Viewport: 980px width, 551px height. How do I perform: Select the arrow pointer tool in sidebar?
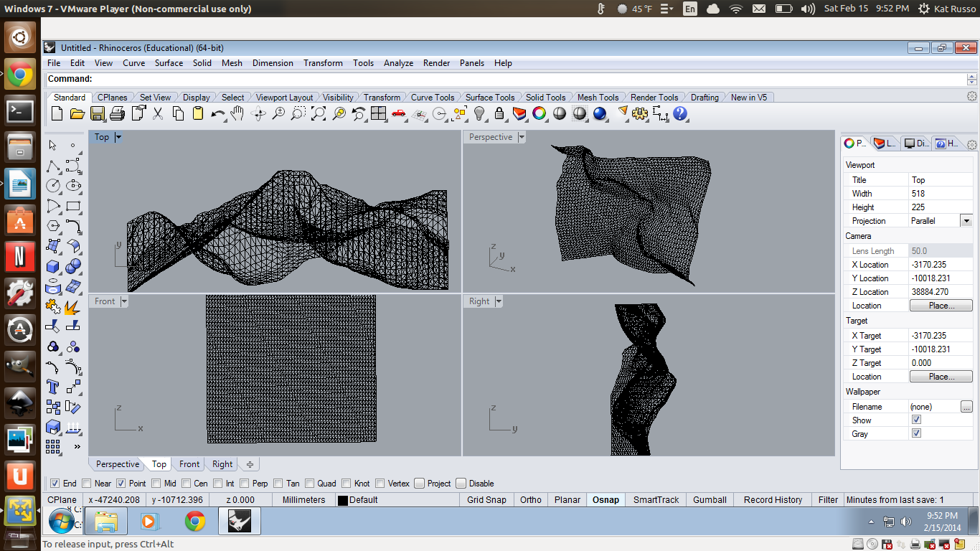point(53,146)
